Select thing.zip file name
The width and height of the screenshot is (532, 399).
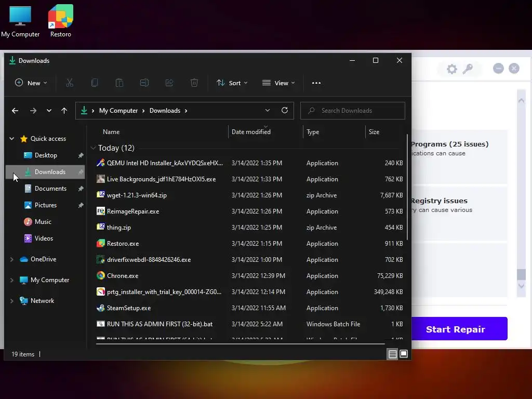point(119,228)
